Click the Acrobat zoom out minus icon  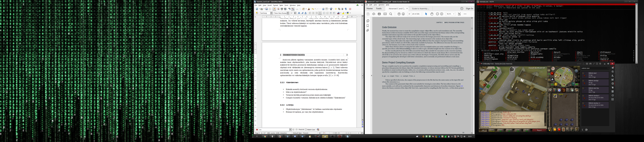[437, 14]
